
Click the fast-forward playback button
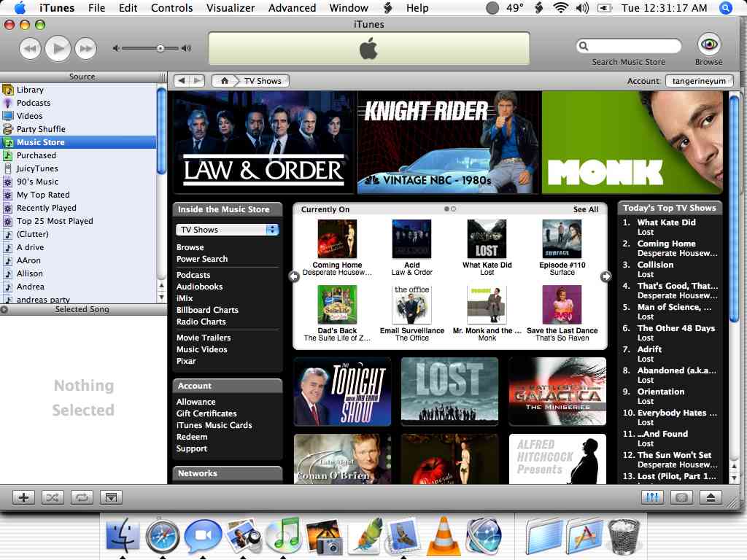[86, 49]
